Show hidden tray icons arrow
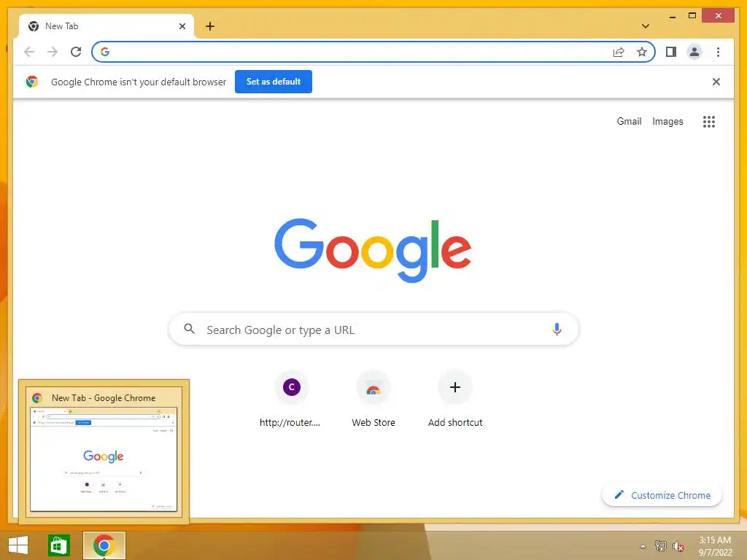 [643, 546]
